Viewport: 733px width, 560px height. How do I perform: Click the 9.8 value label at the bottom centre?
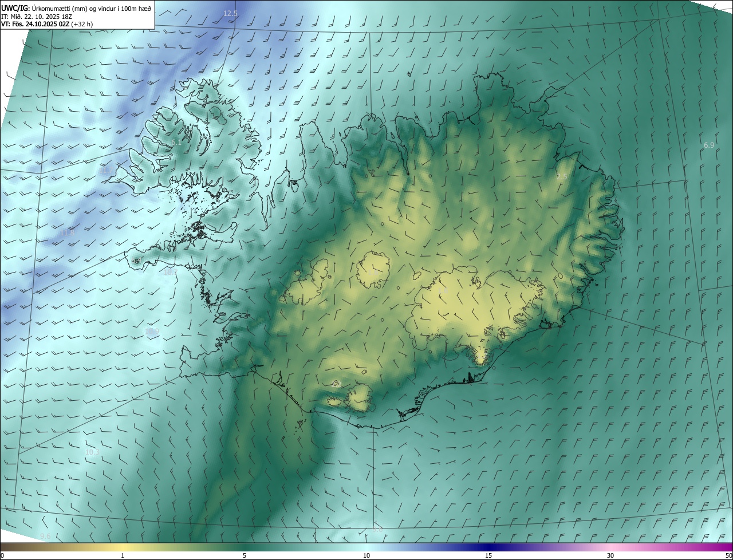coord(377,530)
